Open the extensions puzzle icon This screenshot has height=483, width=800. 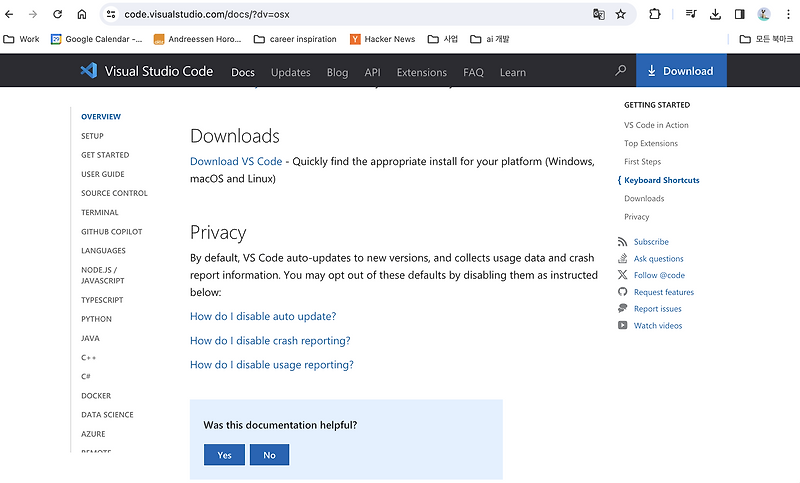[x=655, y=14]
